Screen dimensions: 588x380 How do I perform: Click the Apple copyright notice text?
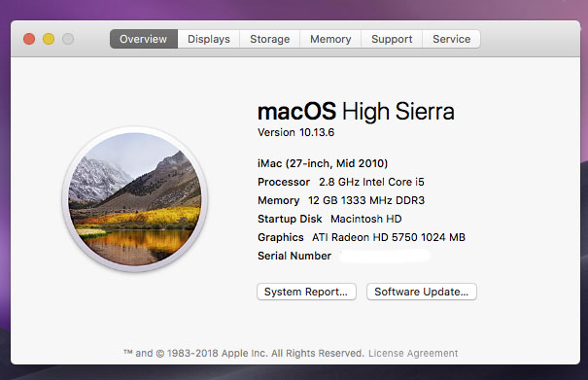[244, 354]
